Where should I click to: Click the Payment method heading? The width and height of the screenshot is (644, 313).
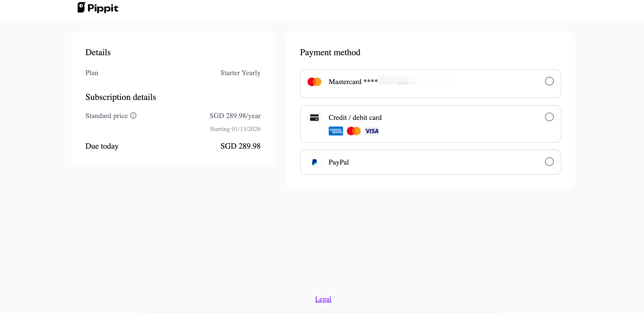click(x=330, y=53)
